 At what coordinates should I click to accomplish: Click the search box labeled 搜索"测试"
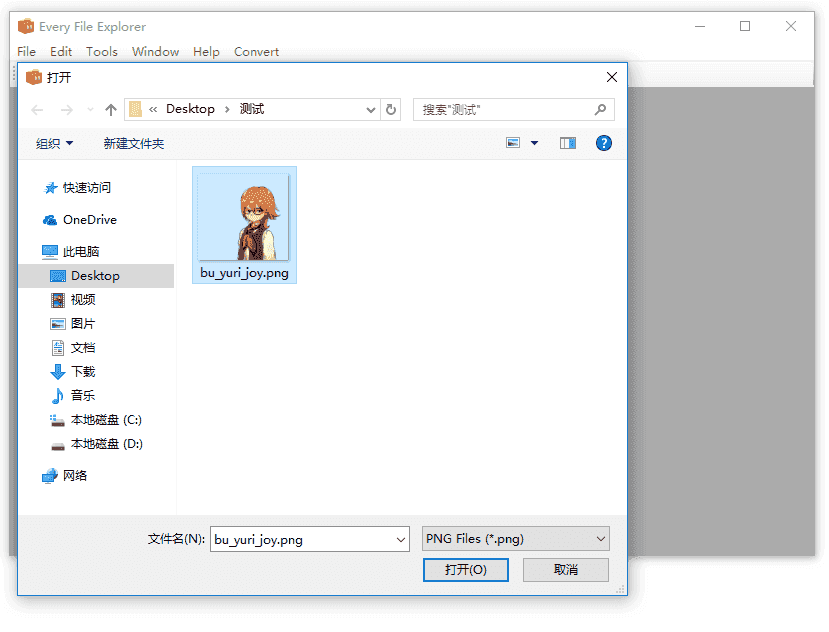[x=513, y=109]
